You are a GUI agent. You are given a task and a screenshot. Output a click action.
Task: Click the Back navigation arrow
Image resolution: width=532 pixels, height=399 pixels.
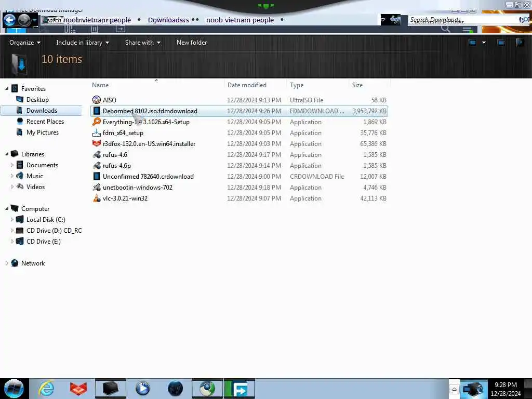point(9,20)
